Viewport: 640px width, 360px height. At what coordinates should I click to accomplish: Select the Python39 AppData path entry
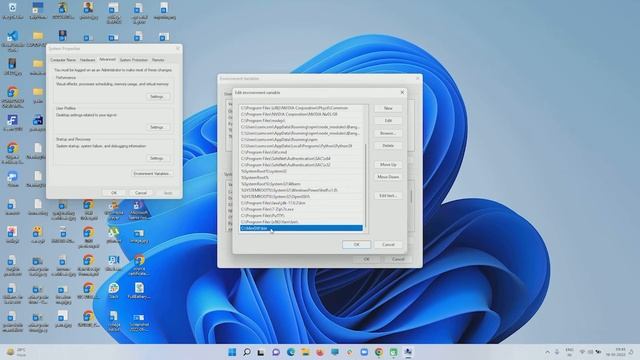click(x=301, y=146)
